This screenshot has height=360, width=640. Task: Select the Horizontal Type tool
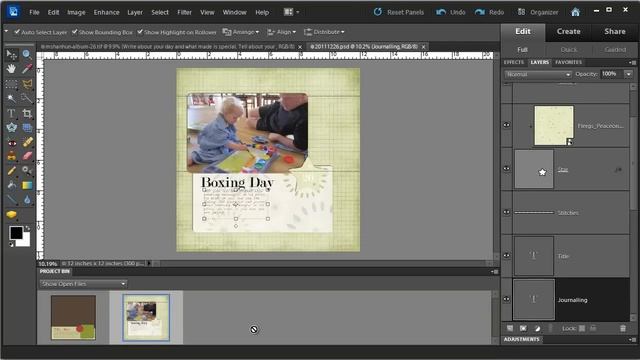click(11, 113)
